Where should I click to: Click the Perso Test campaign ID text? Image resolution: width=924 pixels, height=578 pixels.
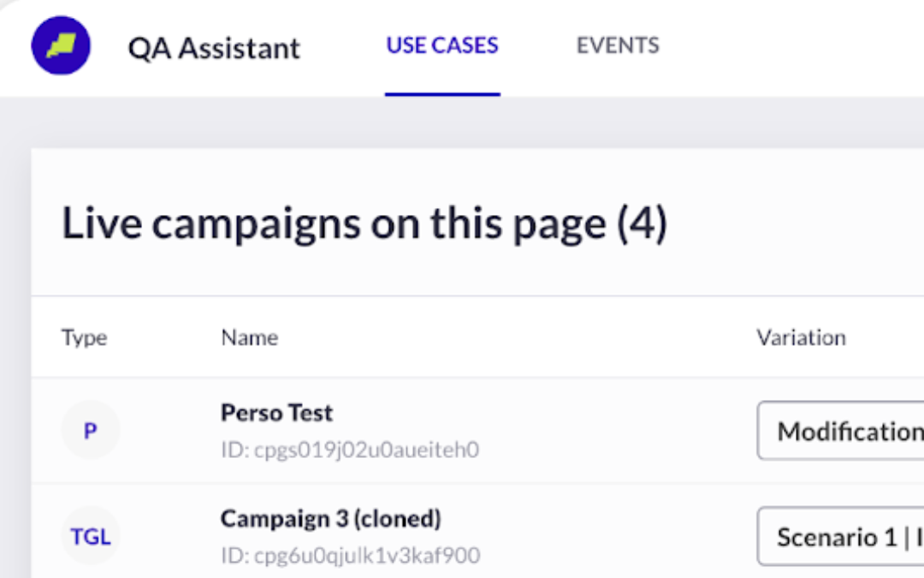350,450
